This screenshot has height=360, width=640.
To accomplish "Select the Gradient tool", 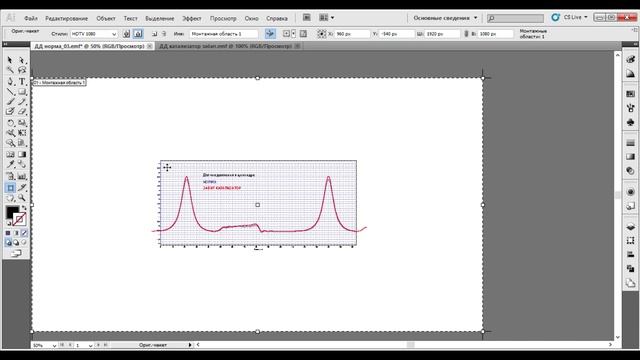I will [x=22, y=154].
